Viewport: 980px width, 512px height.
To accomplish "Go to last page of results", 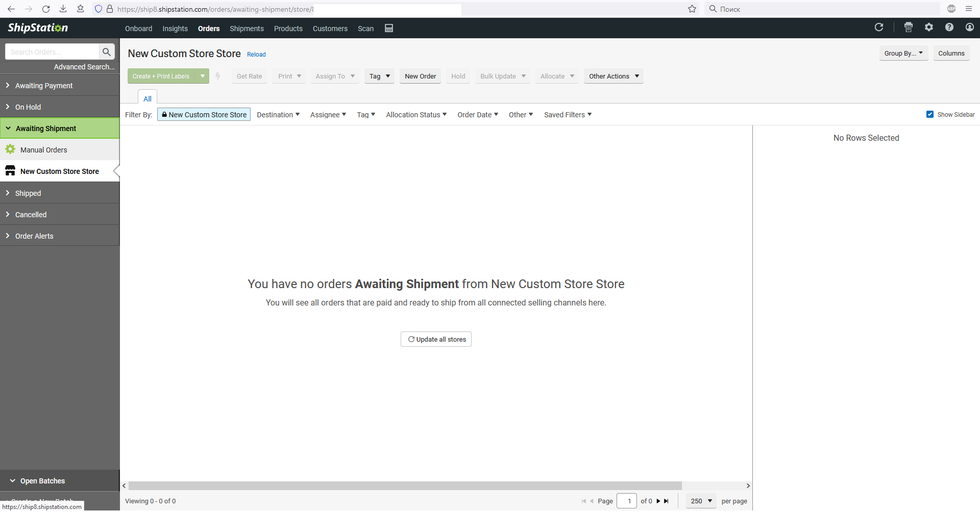I will tap(666, 501).
